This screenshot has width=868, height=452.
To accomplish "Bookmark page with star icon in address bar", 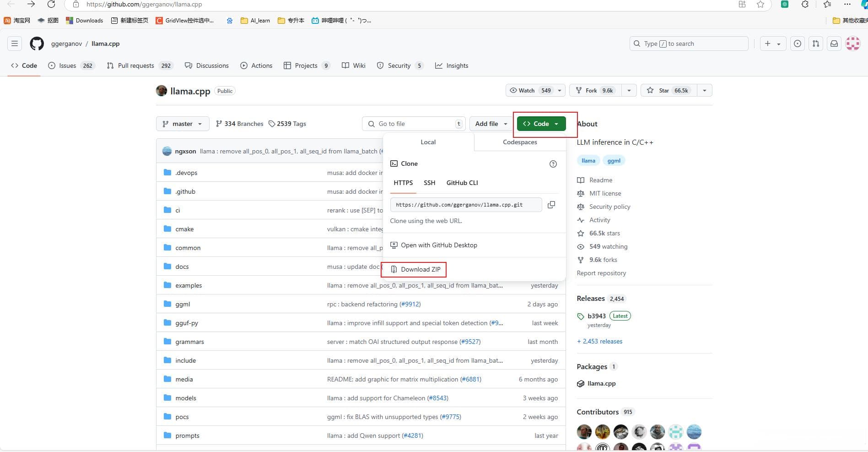I will pos(760,4).
